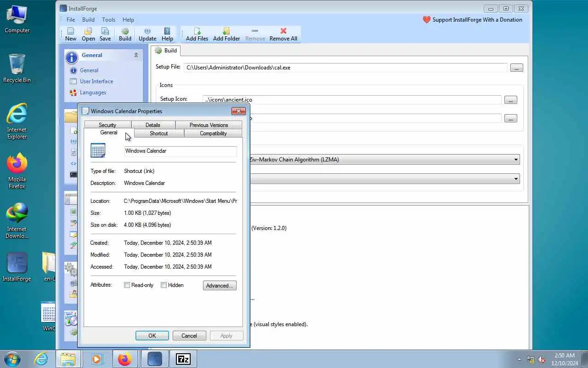
Task: Toggle the Hidden attribute checkbox
Action: click(x=164, y=285)
